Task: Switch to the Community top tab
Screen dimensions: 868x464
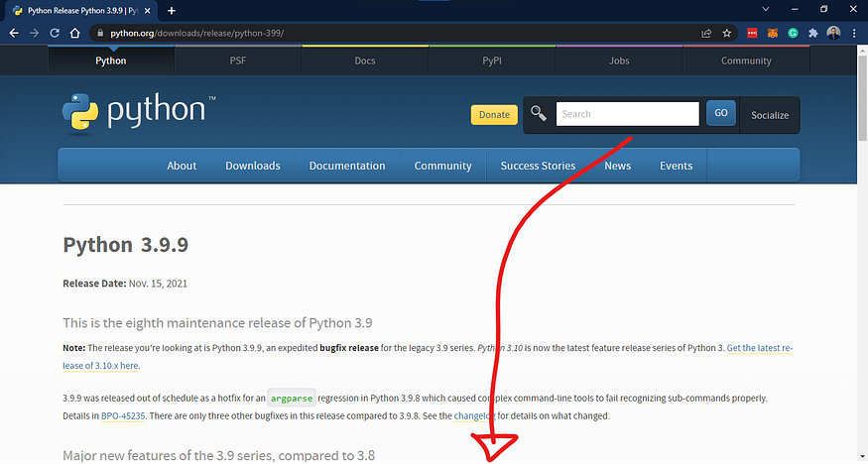Action: [x=746, y=60]
